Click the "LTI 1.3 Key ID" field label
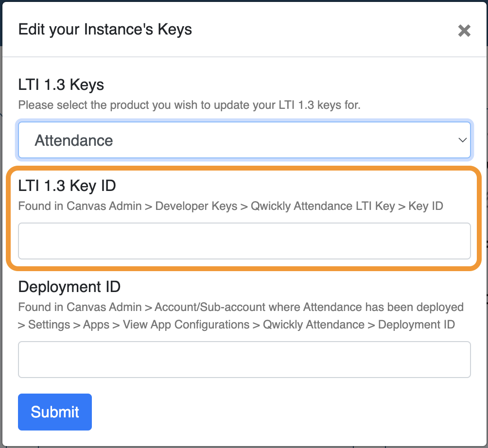488x448 pixels. pyautogui.click(x=67, y=186)
